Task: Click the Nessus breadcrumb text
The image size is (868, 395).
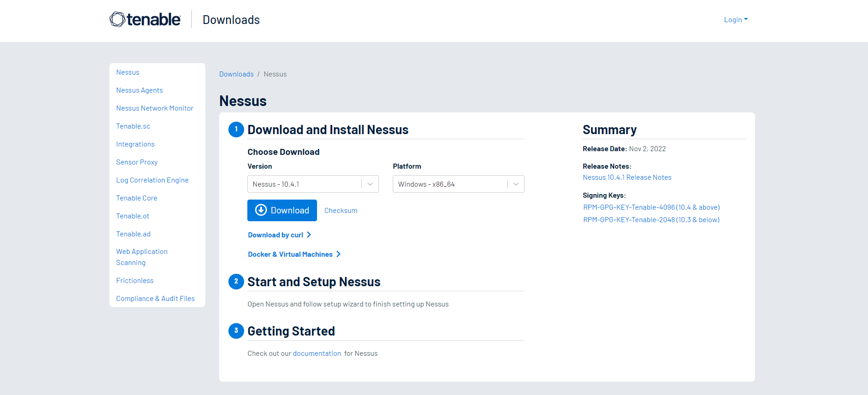Action: (x=275, y=74)
